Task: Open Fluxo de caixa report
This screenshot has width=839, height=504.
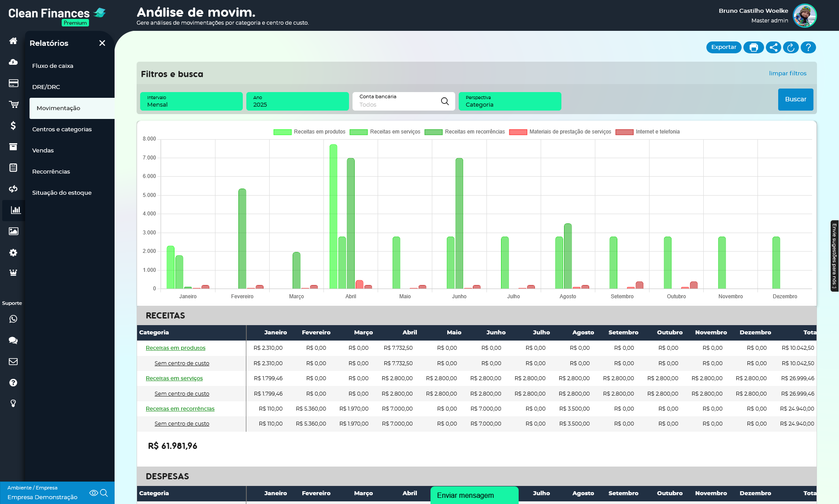Action: pos(52,66)
